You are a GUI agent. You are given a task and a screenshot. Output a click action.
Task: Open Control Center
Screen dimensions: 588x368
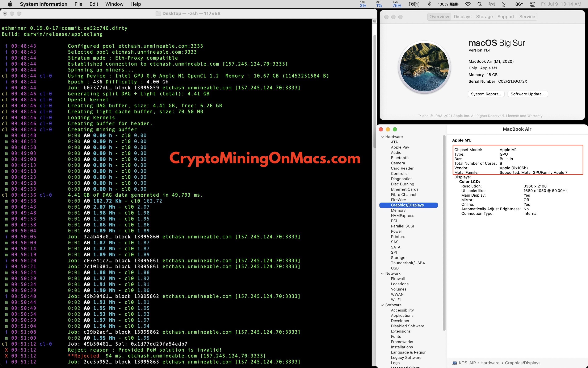click(533, 4)
